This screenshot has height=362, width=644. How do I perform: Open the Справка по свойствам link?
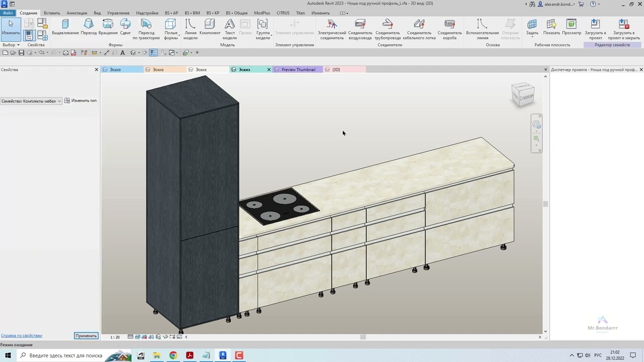point(21,335)
